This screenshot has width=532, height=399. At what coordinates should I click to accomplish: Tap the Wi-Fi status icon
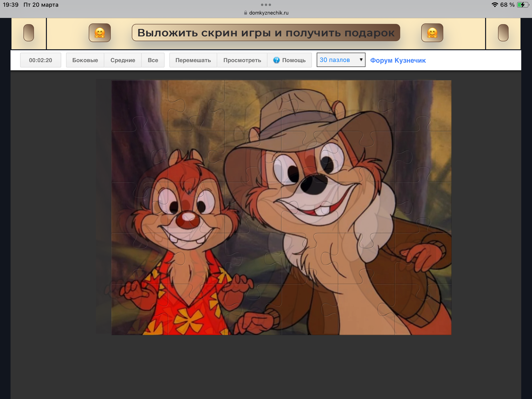click(494, 5)
